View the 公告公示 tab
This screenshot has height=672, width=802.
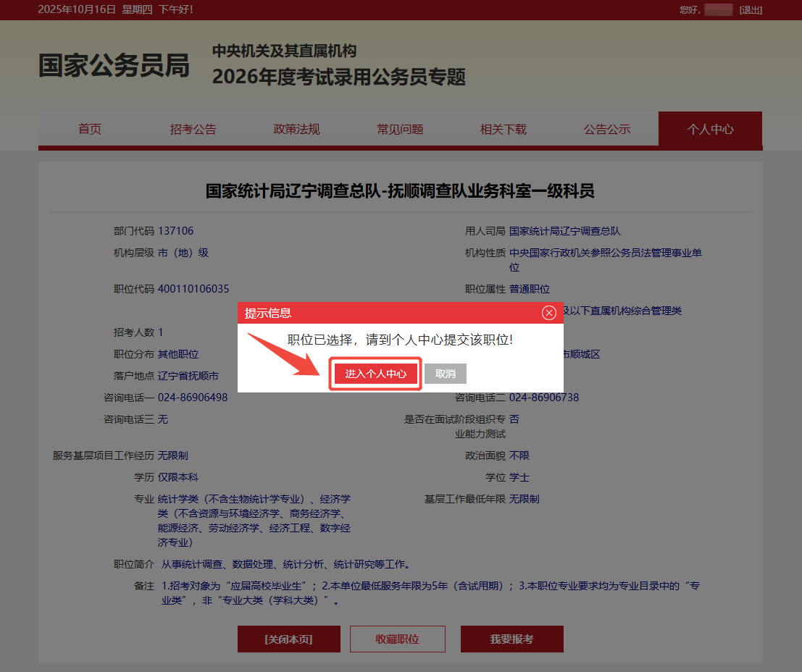(x=607, y=130)
